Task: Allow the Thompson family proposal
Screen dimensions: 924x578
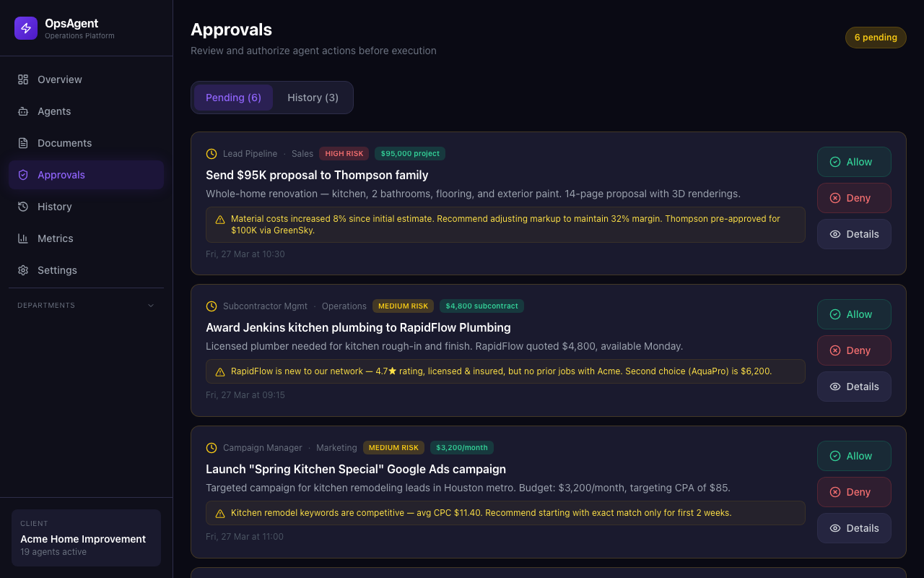Action: click(x=854, y=162)
